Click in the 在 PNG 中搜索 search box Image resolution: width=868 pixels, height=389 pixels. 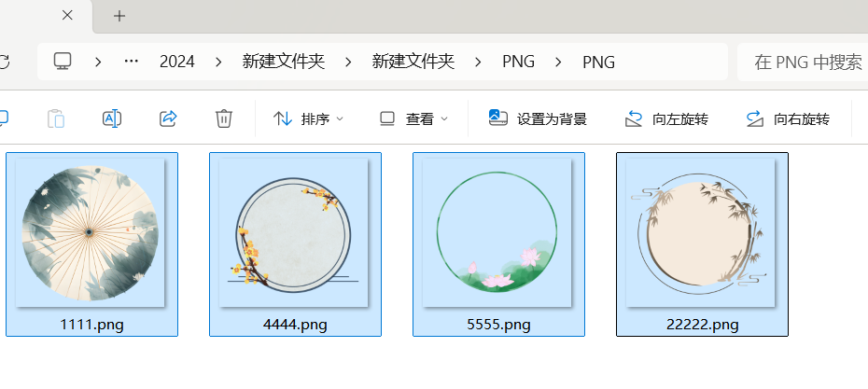[x=803, y=62]
